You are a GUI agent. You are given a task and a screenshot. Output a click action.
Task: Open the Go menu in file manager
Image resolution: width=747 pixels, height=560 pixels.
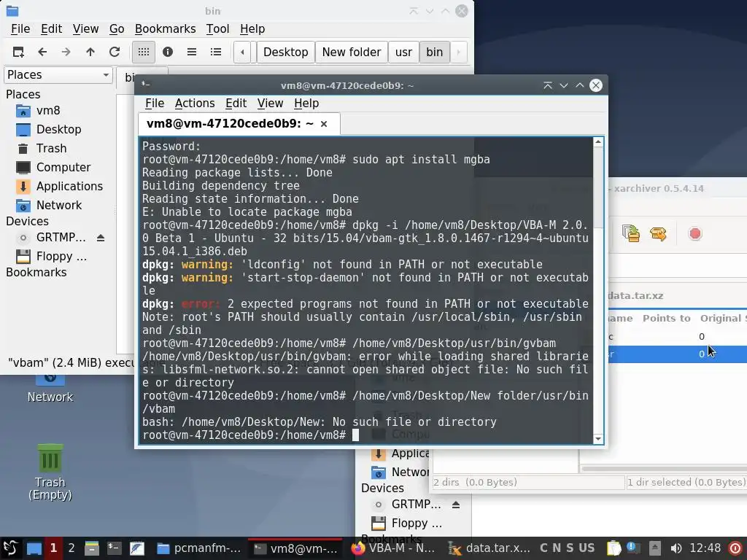pos(117,29)
